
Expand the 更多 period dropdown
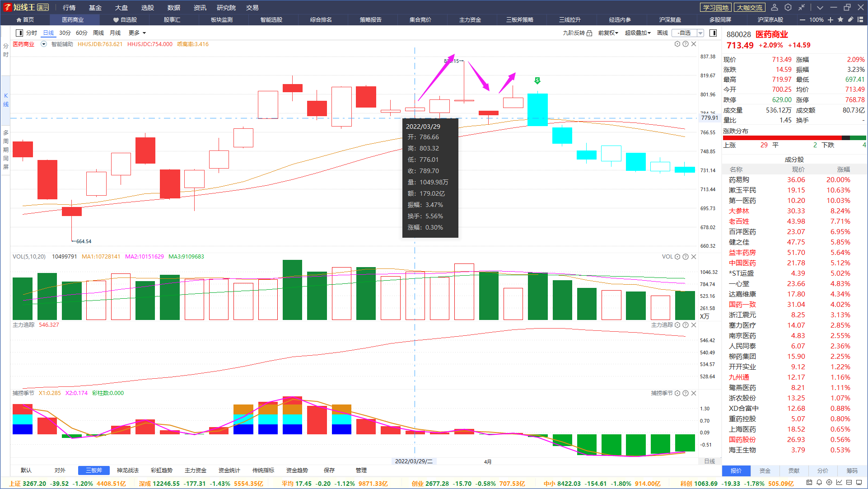coord(137,33)
